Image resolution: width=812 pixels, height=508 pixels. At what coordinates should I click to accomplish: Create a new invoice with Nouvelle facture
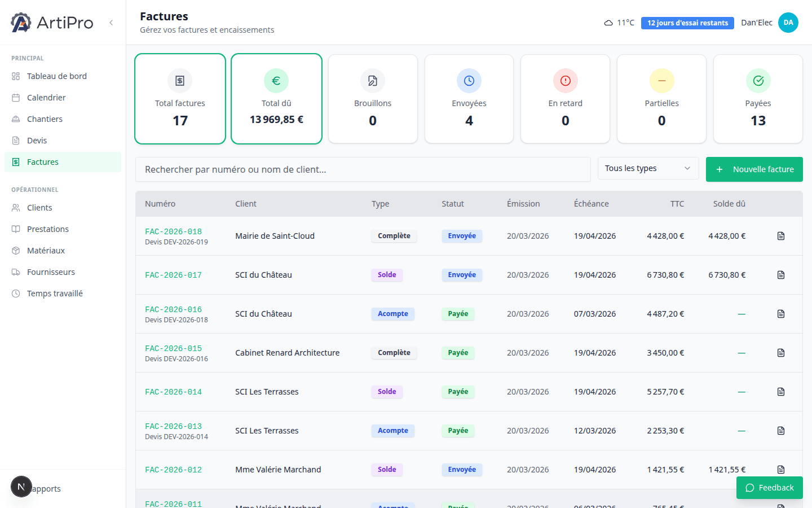click(x=754, y=169)
